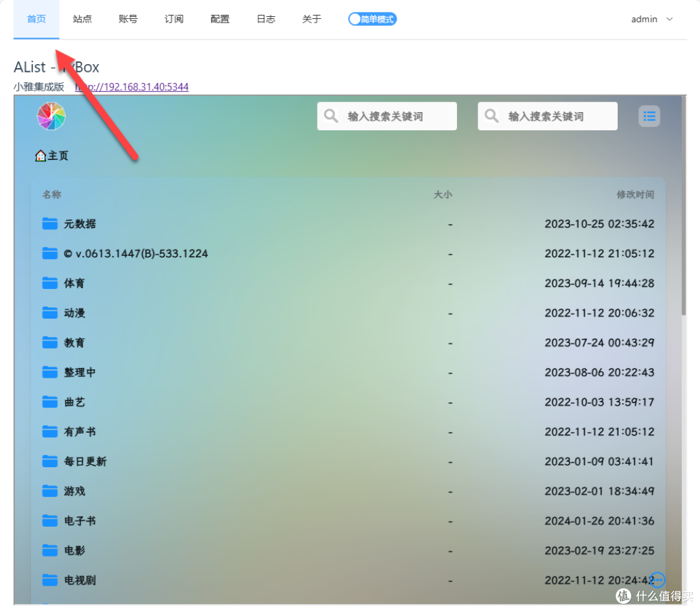The width and height of the screenshot is (700, 611).
Task: Click the 元数据 folder icon
Action: (50, 224)
